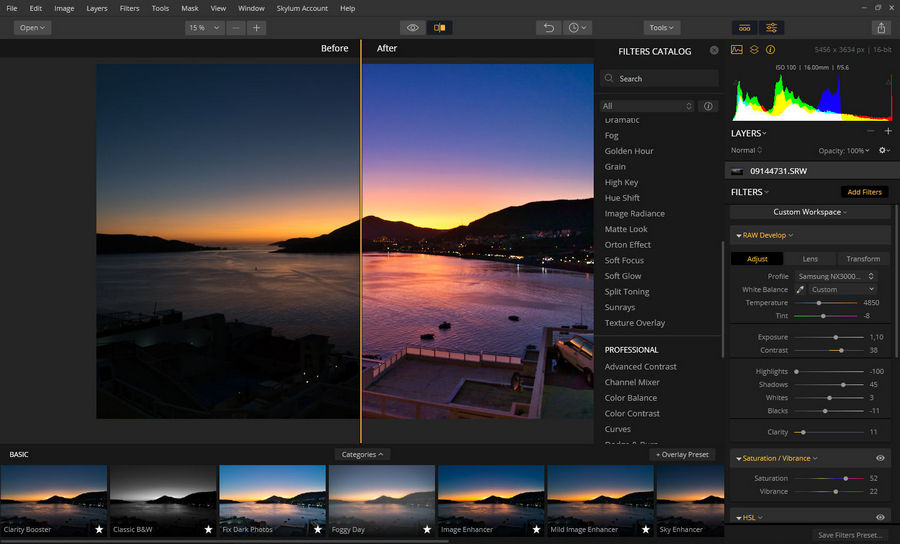Toggle the Image Enhancer preset star
Image resolution: width=900 pixels, height=544 pixels.
536,529
